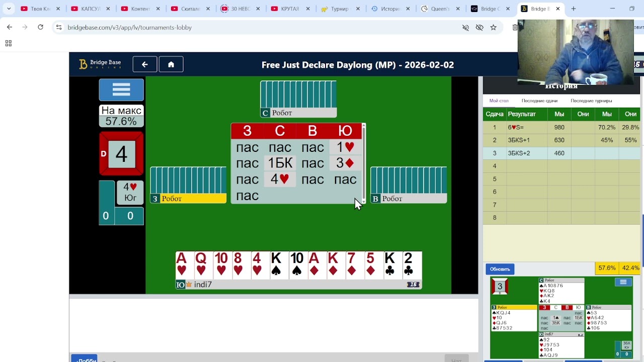Click board 3 dealer indicator in review diagram
Viewport: 644px width, 362px height.
tap(500, 287)
